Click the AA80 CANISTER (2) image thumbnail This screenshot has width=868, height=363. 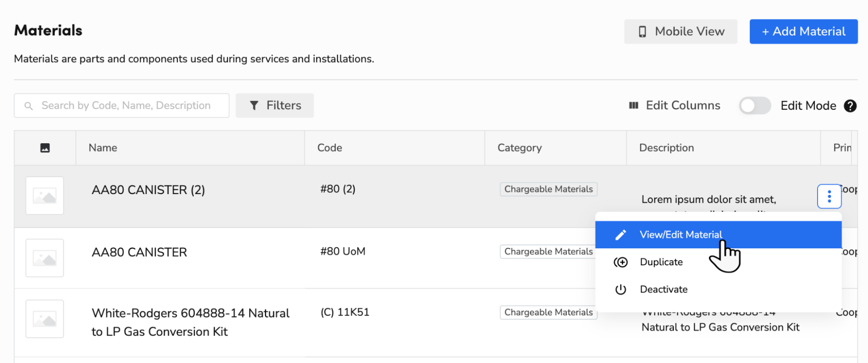pyautogui.click(x=45, y=195)
